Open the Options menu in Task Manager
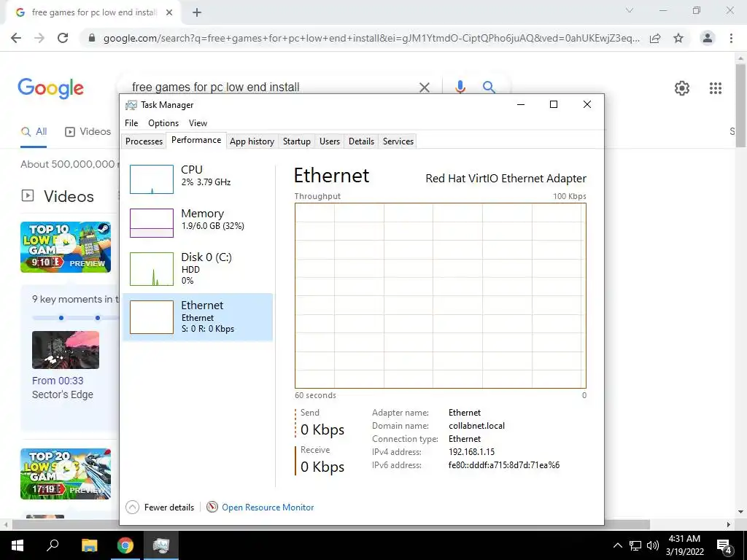The image size is (747, 560). (163, 122)
